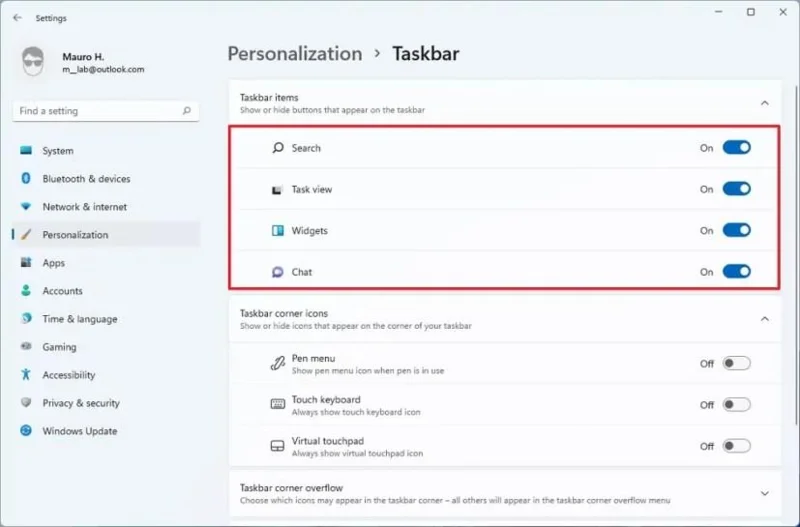800x527 pixels.
Task: Click the Search magnifier icon in Taskbar items
Action: [x=278, y=148]
